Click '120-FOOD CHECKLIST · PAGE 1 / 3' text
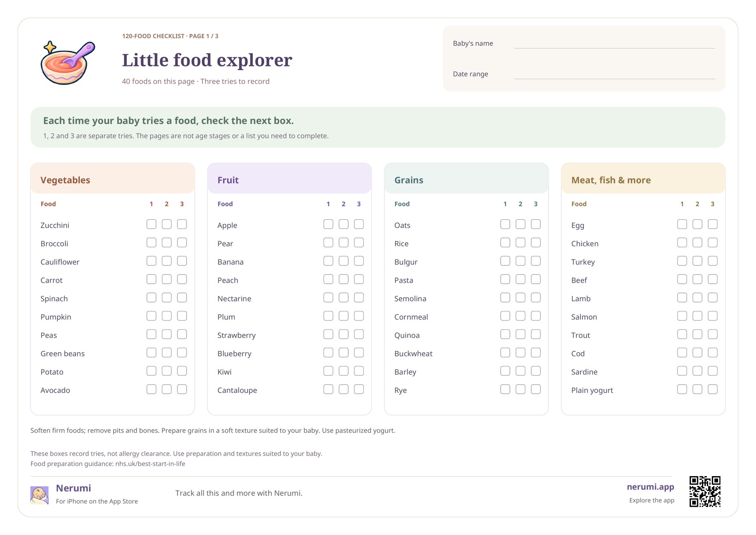756x535 pixels. [170, 36]
